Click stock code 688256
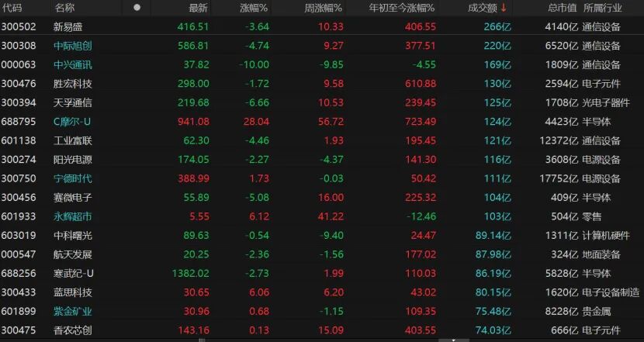The height and width of the screenshot is (342, 644). [x=19, y=273]
